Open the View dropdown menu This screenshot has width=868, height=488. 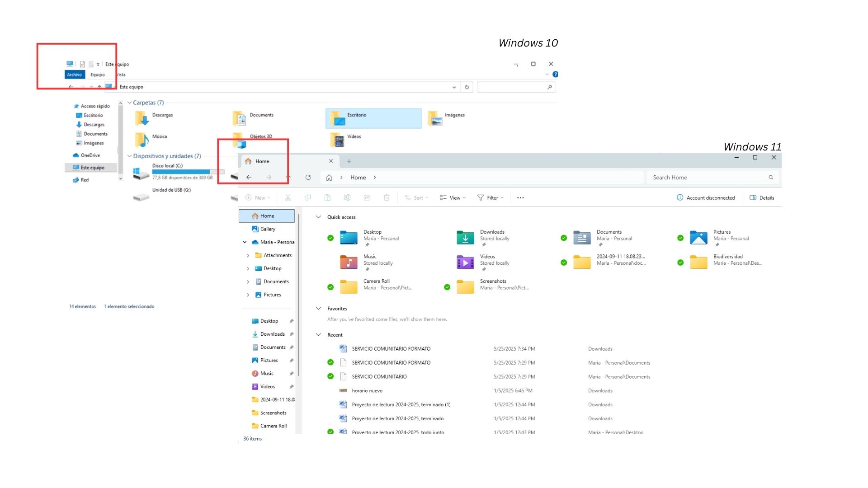click(453, 198)
